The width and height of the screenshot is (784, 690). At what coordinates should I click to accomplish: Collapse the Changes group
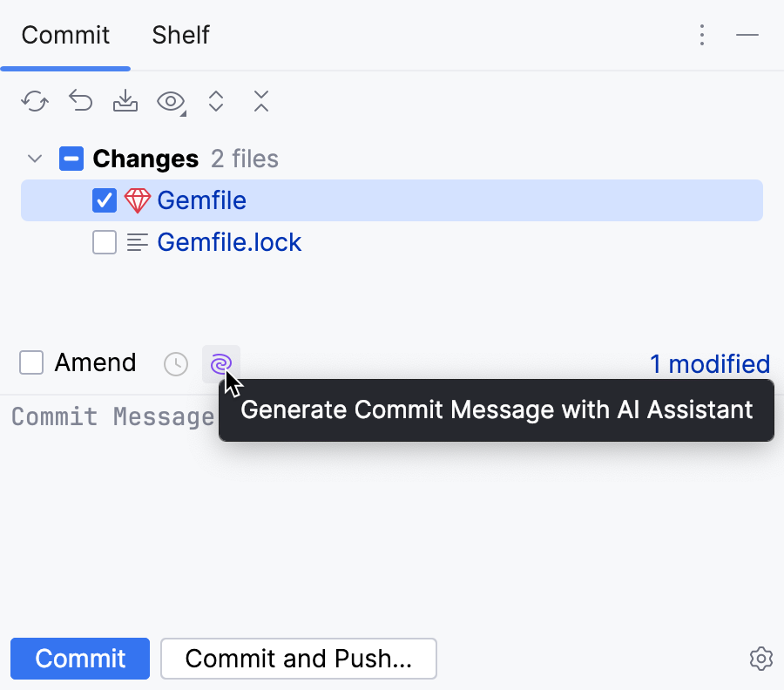point(34,159)
